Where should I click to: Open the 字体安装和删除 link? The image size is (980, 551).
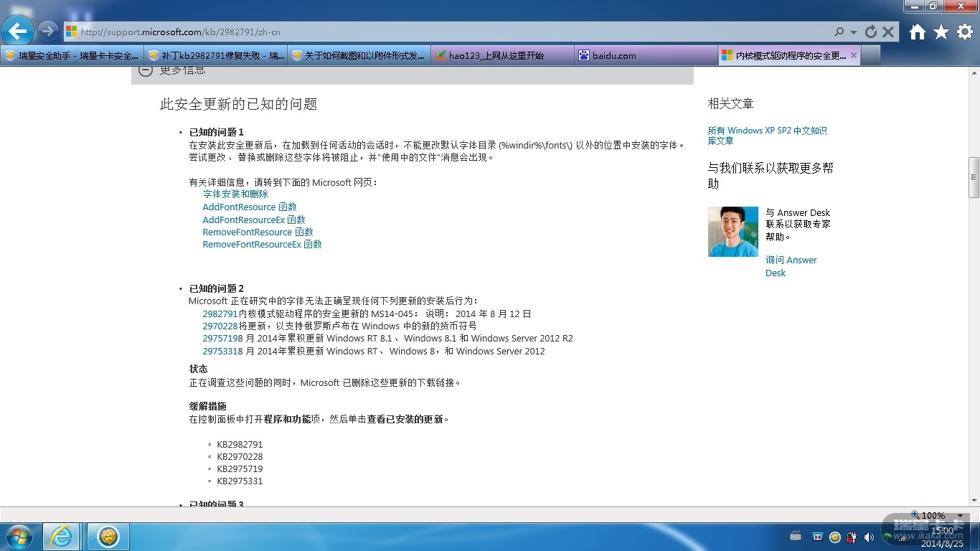click(235, 194)
